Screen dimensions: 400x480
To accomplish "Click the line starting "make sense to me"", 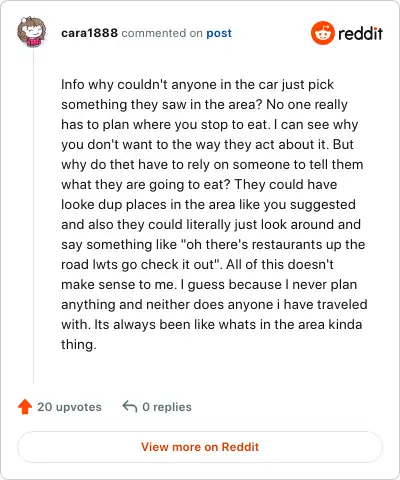I will pos(209,285).
